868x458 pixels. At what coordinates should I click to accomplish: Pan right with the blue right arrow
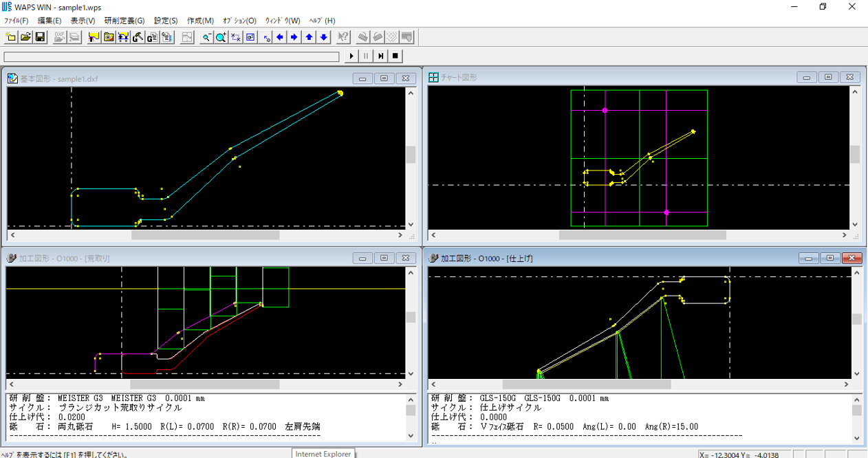294,37
